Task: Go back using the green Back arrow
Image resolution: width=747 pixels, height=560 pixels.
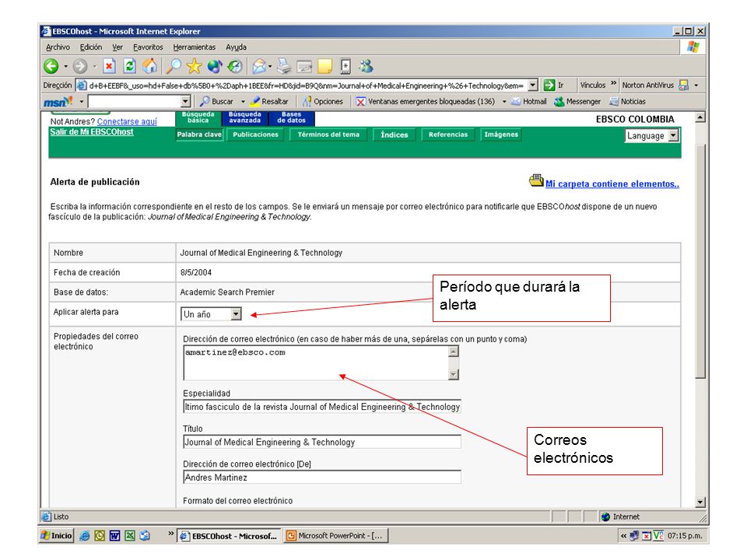Action: 51,66
